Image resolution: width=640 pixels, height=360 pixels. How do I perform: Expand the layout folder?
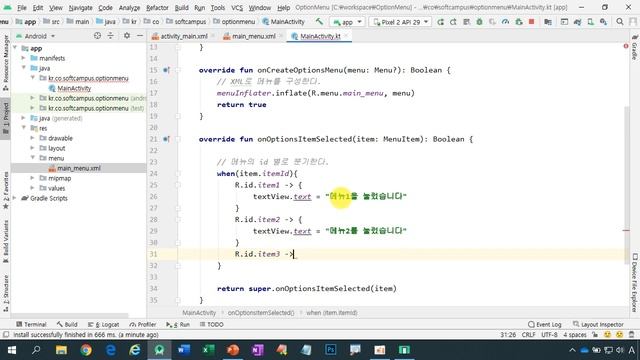(x=33, y=148)
